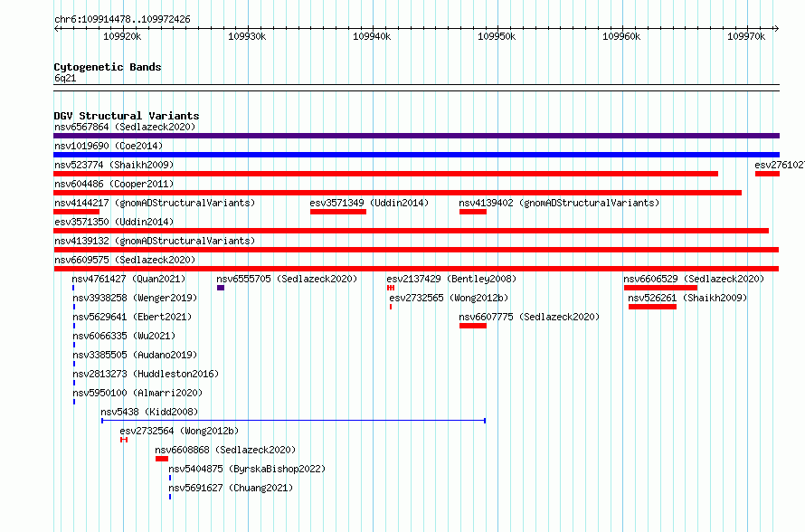Click the nsv5629641 (Ebert2021) label
Image resolution: width=805 pixels, height=532 pixels.
(132, 317)
